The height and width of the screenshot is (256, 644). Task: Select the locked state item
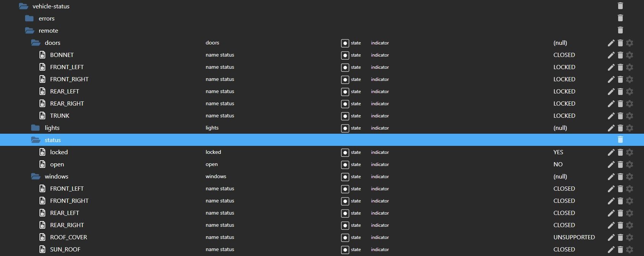coord(59,152)
